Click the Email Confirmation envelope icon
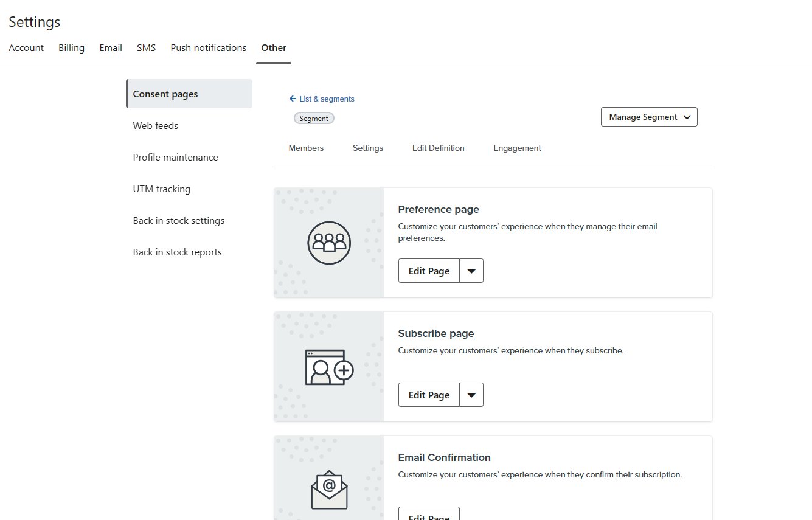This screenshot has width=812, height=520. [x=329, y=490]
